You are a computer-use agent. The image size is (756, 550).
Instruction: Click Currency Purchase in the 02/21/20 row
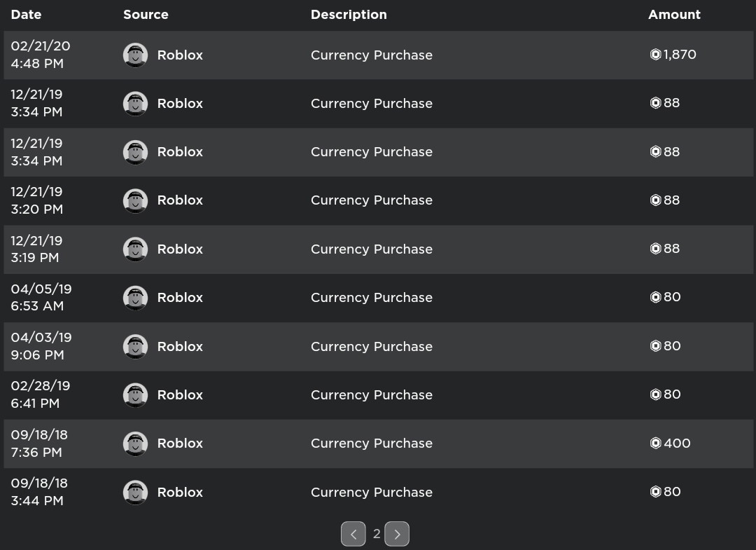pos(371,55)
